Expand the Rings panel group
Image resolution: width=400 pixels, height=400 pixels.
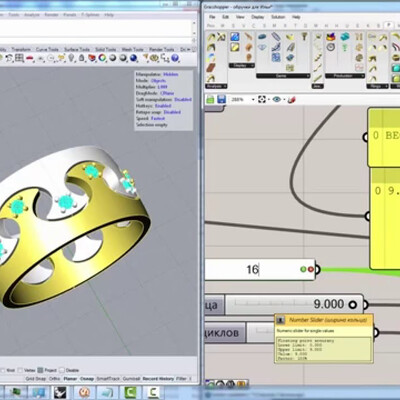[x=378, y=86]
